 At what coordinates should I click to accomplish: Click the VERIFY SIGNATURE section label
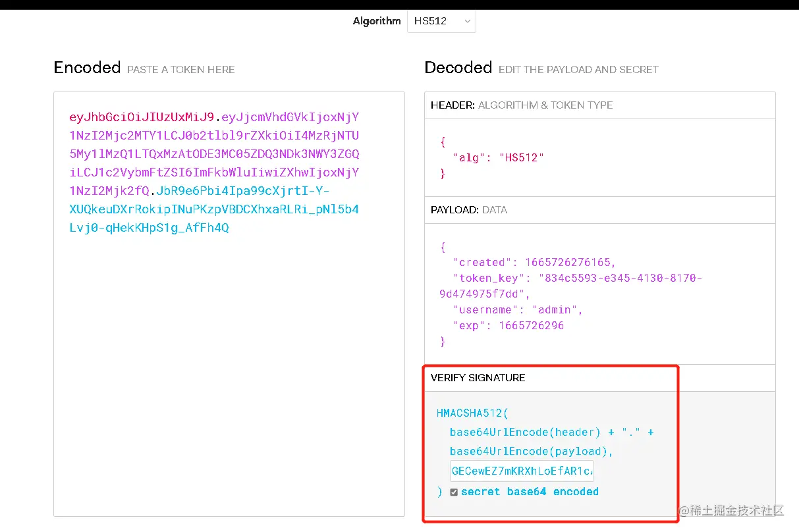[x=478, y=378]
